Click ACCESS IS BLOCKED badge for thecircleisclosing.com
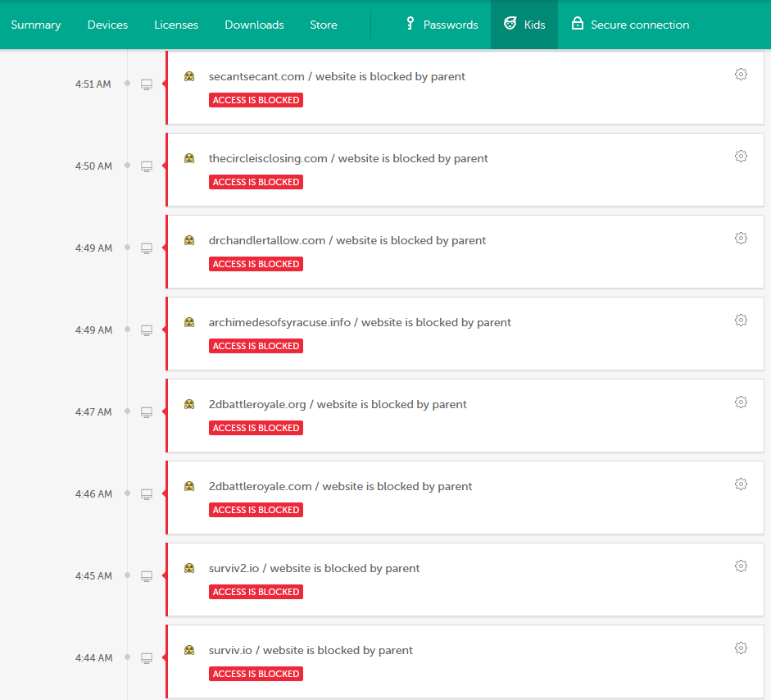 coord(256,182)
